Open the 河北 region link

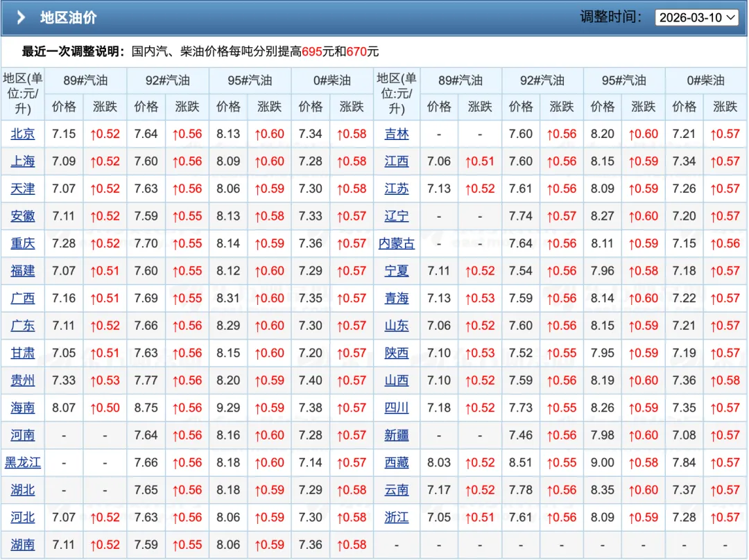pos(22,517)
